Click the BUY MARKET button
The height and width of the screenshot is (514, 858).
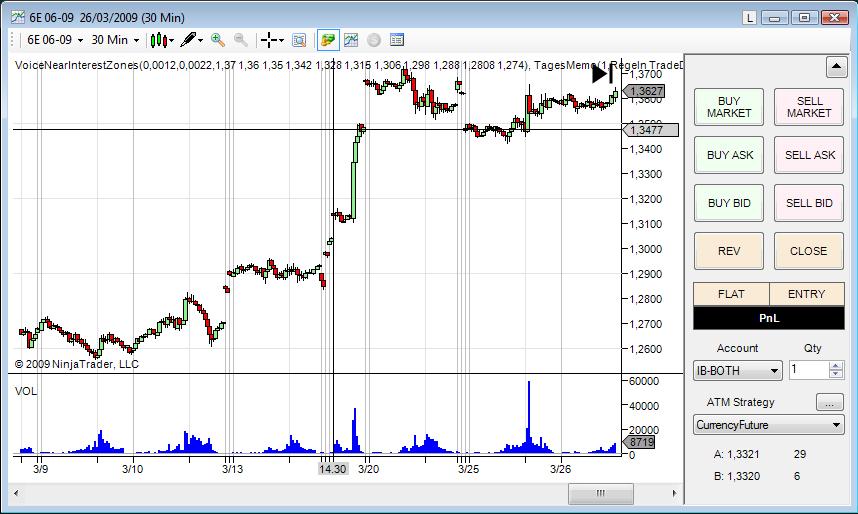[729, 107]
